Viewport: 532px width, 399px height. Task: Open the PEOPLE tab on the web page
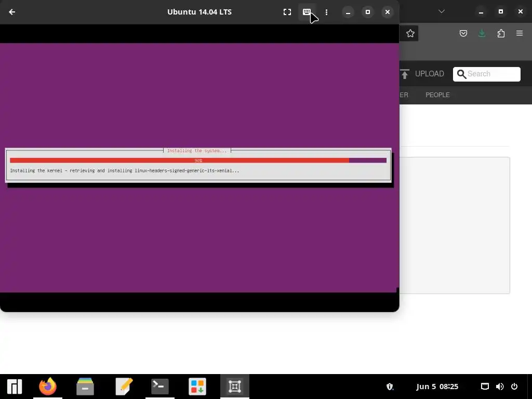[x=437, y=95]
